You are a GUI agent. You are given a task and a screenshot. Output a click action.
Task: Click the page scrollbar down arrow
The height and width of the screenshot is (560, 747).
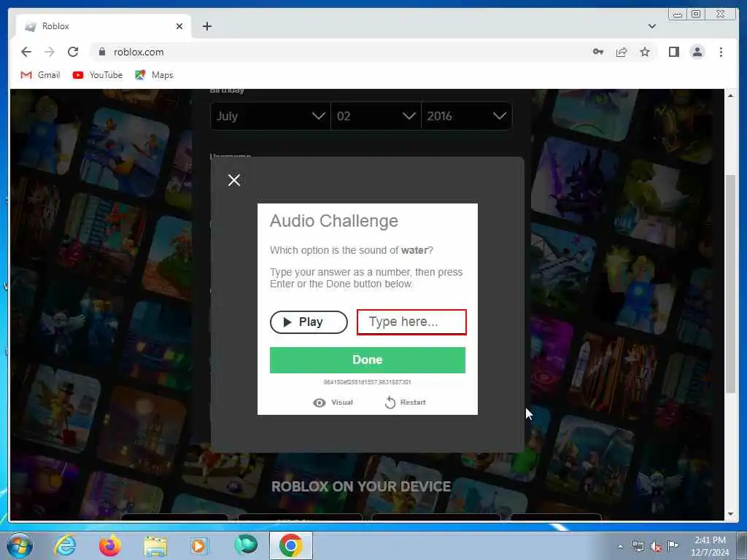pyautogui.click(x=731, y=514)
